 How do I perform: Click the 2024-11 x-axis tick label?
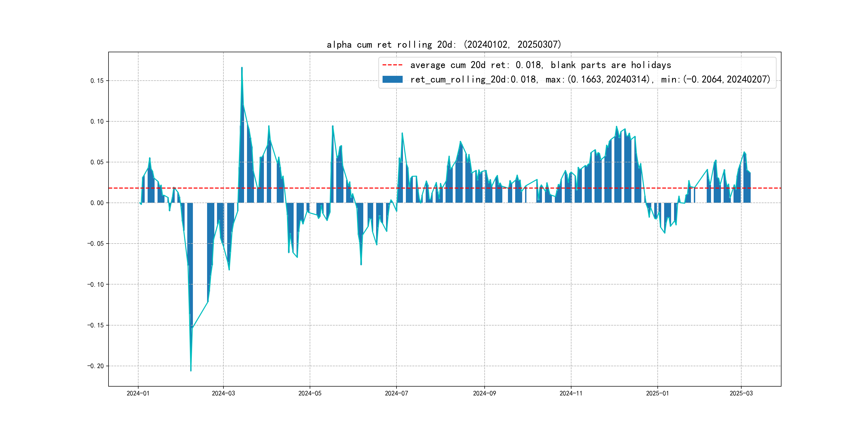click(x=571, y=393)
